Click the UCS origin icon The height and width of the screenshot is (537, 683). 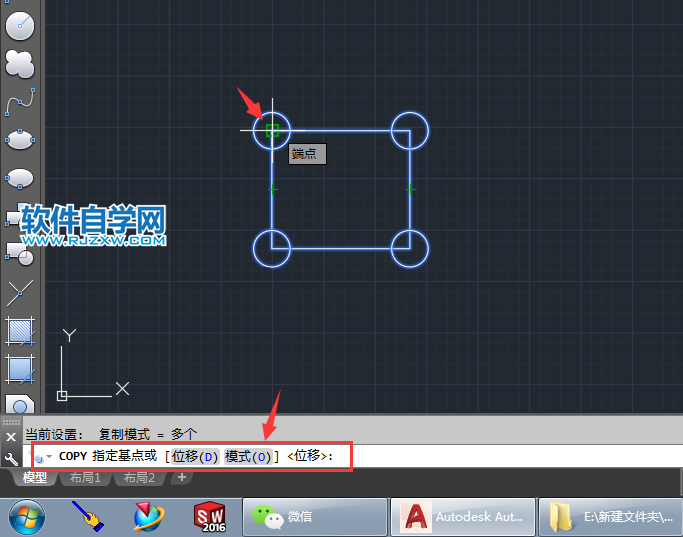62,395
